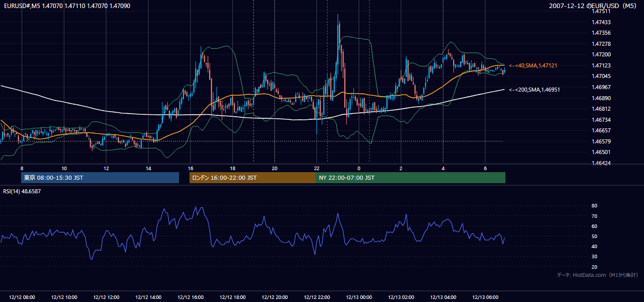644x302 pixels.
Task: Click price axis value 1.46657
Action: [602, 130]
